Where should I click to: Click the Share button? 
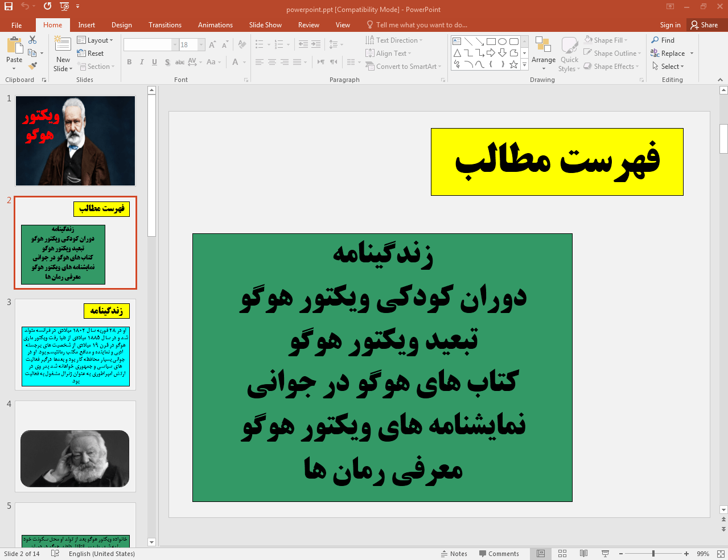point(704,25)
